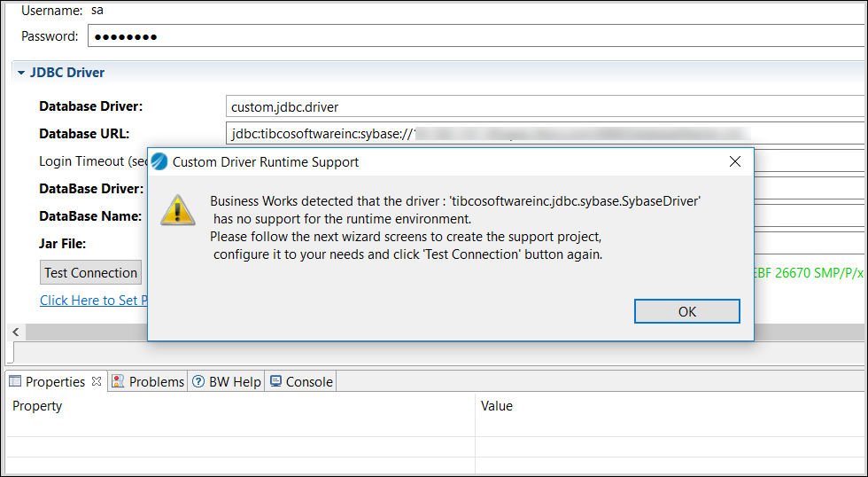
Task: Click the Problems tab icon
Action: click(x=118, y=381)
